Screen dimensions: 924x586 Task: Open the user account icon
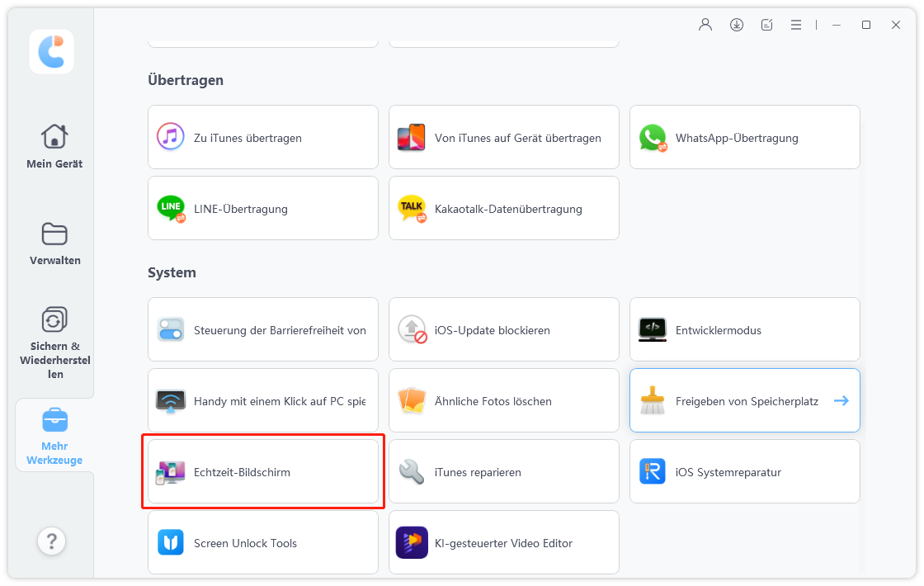click(x=705, y=25)
